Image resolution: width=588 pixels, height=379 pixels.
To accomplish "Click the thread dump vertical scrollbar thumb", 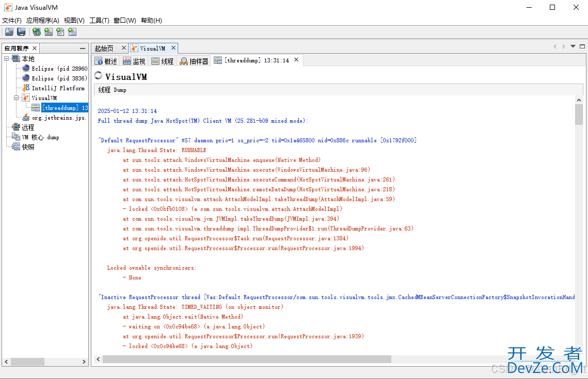I will click(x=579, y=114).
